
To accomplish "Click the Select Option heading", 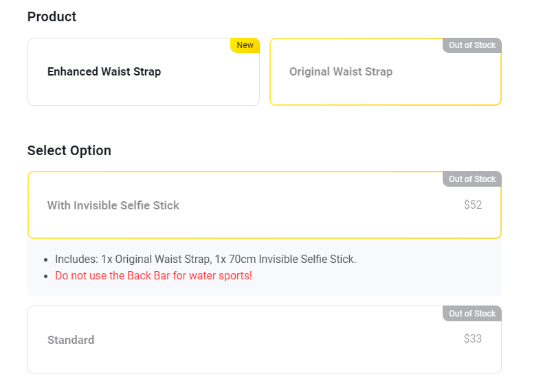I will click(x=69, y=150).
